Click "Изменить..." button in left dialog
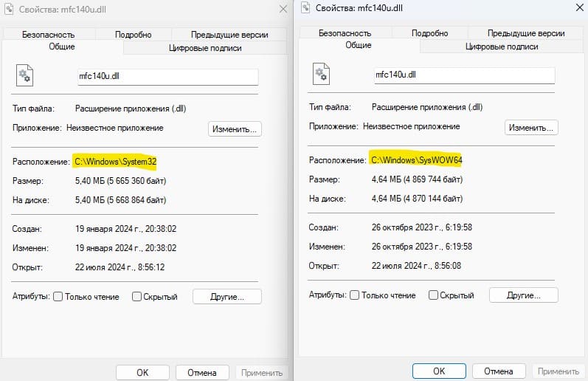The height and width of the screenshot is (381, 588). (235, 129)
